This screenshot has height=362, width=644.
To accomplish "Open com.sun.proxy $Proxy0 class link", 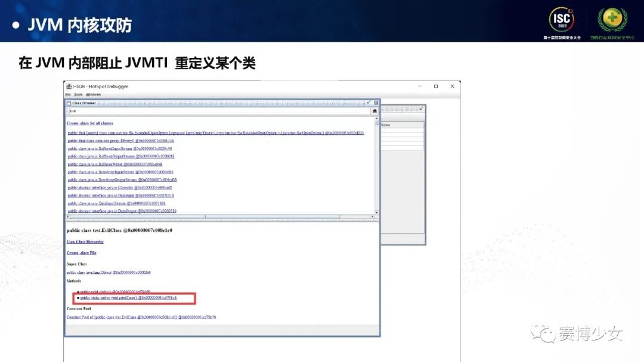I will tap(120, 141).
